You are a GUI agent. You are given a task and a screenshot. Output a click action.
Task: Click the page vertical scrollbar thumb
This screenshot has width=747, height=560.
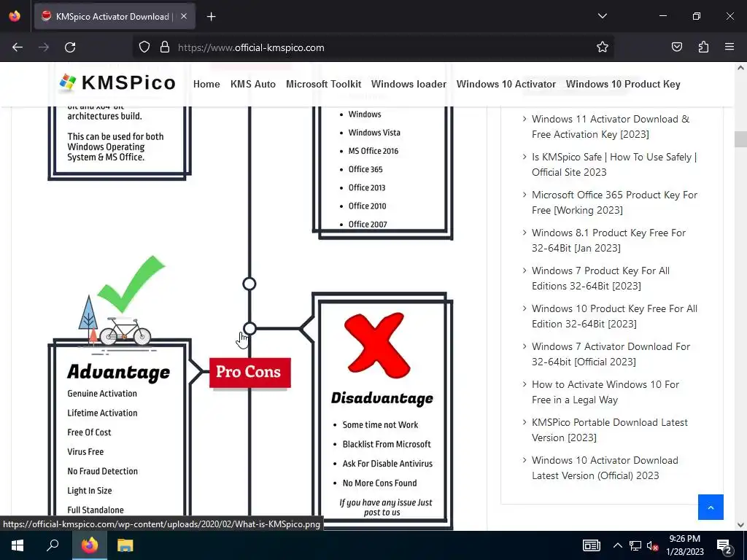point(740,139)
